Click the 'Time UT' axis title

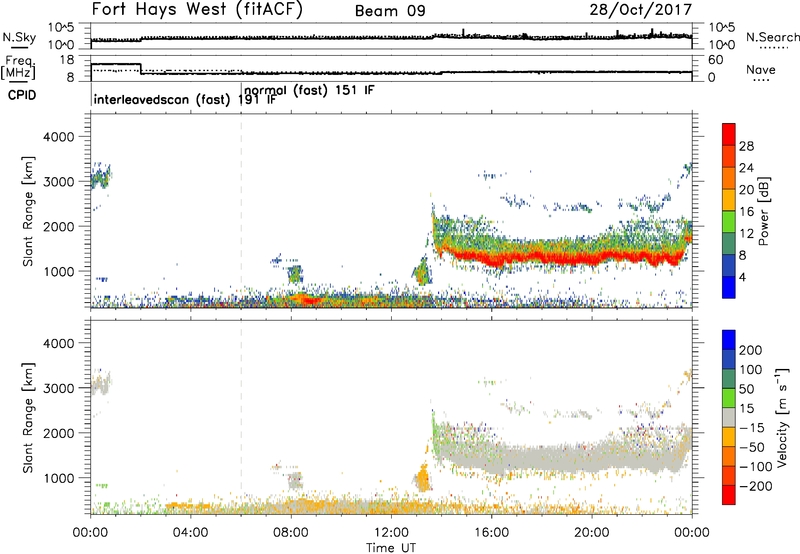tap(391, 547)
